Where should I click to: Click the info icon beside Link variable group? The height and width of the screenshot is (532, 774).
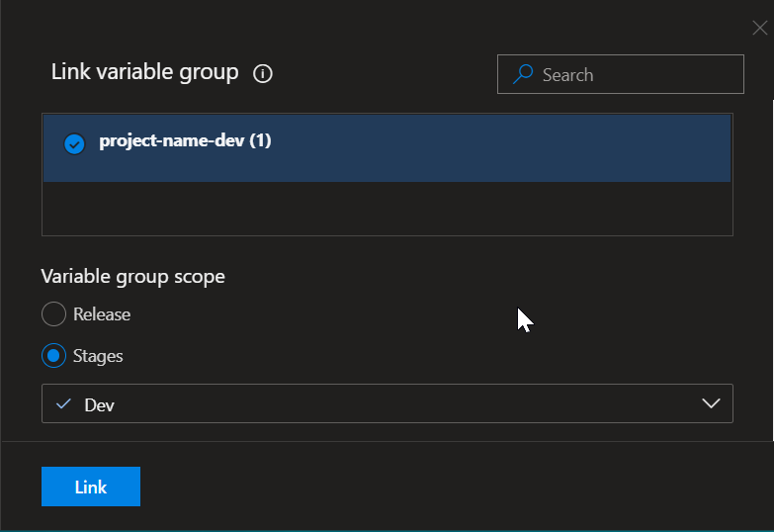(x=263, y=74)
